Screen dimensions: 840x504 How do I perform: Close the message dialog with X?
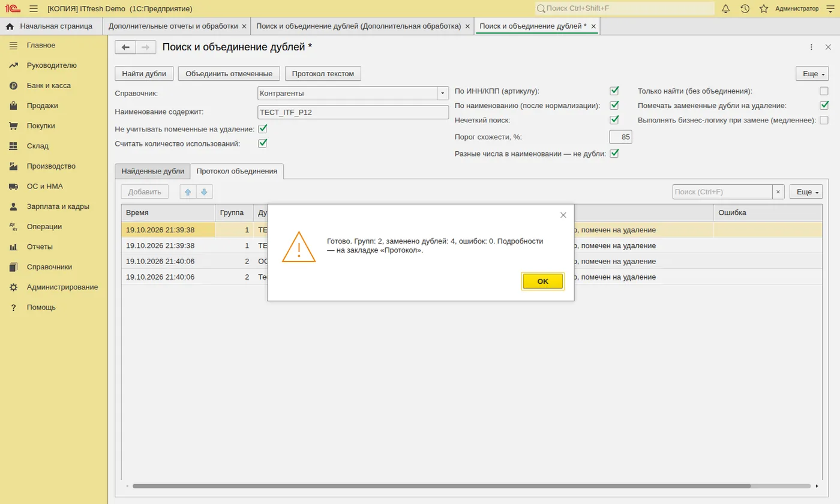[x=563, y=215]
